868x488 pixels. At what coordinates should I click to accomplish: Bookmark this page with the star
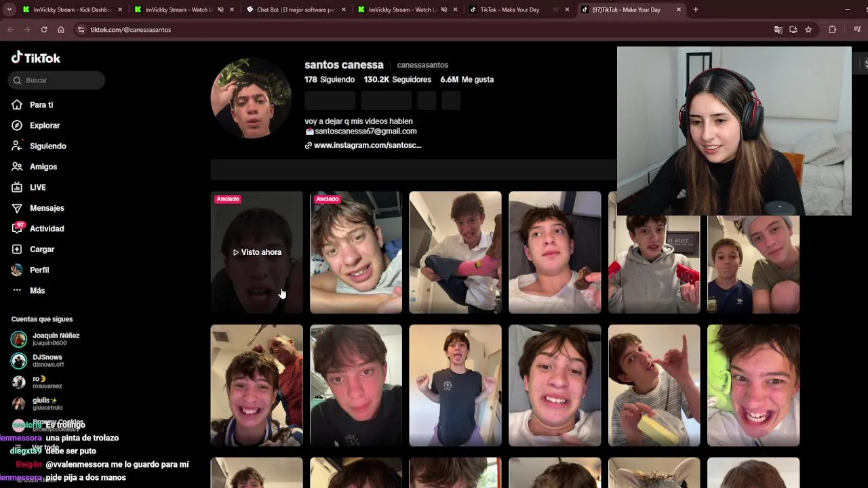click(808, 30)
